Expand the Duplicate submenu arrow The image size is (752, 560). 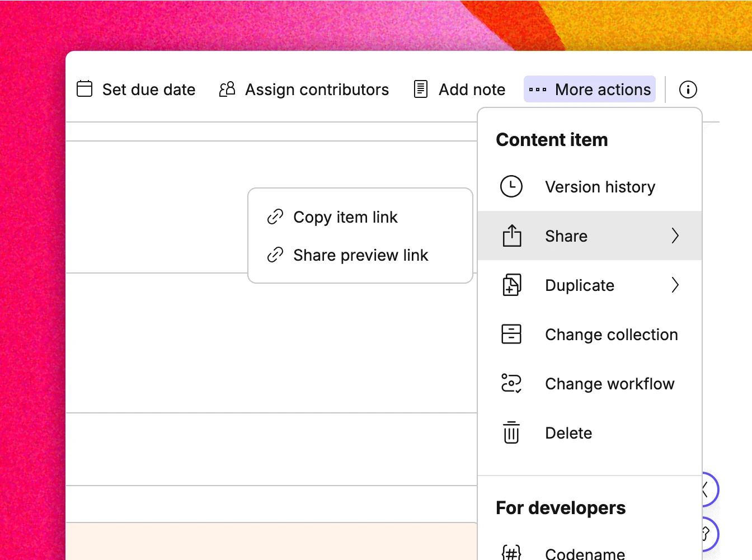point(675,285)
